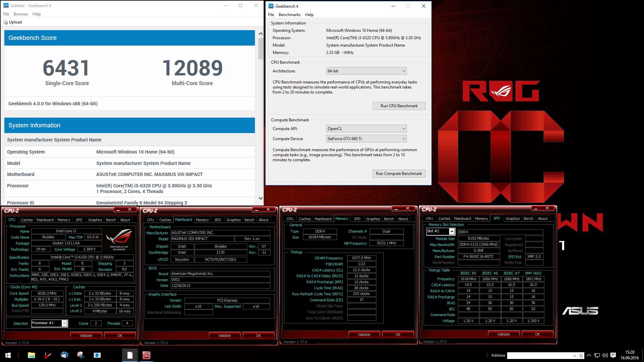Open the Memory tab in the SPD CPU-Z window

(x=481, y=219)
